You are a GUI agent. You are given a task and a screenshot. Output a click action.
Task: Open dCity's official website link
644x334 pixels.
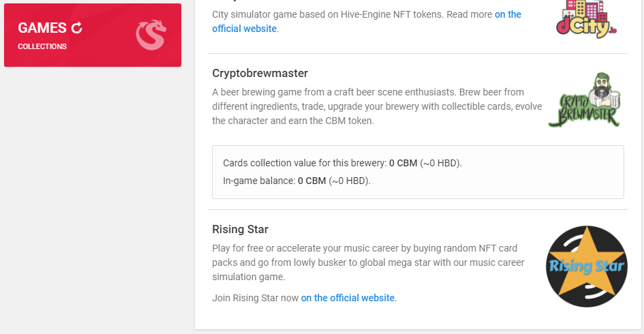(x=367, y=21)
